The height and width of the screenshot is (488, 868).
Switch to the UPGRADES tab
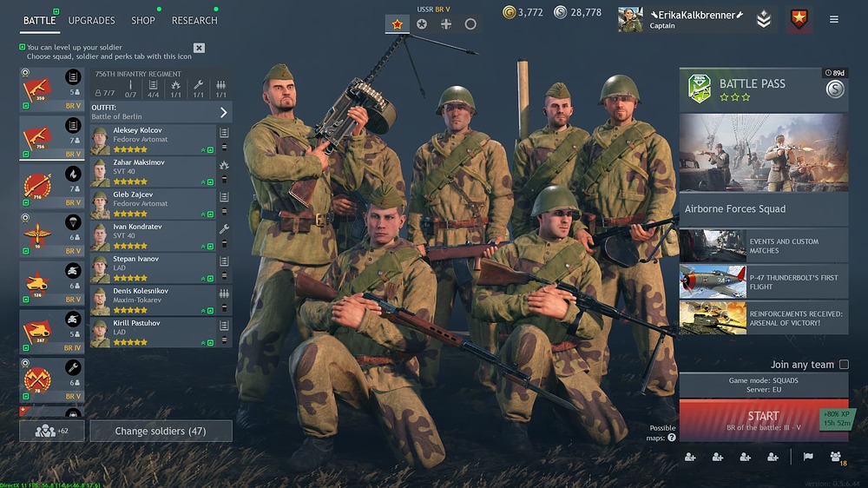[x=91, y=21]
